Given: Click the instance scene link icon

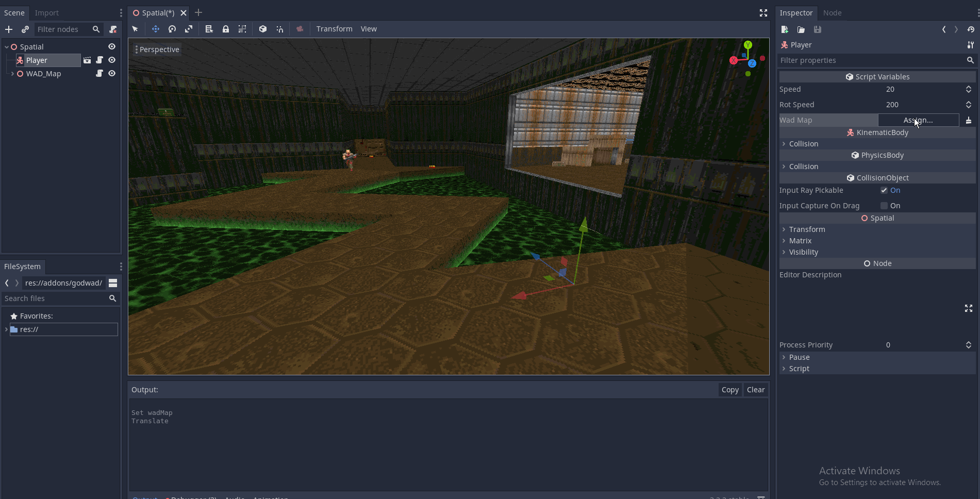Looking at the screenshot, I should click(25, 29).
